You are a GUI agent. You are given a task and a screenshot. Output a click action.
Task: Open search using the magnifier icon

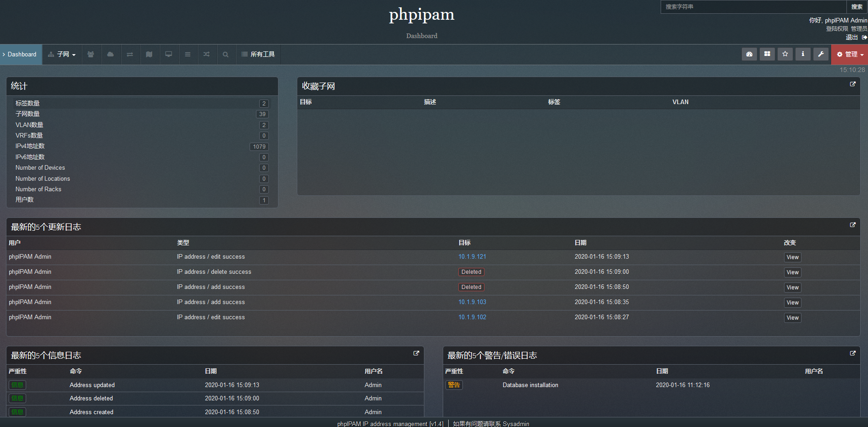[x=226, y=54]
